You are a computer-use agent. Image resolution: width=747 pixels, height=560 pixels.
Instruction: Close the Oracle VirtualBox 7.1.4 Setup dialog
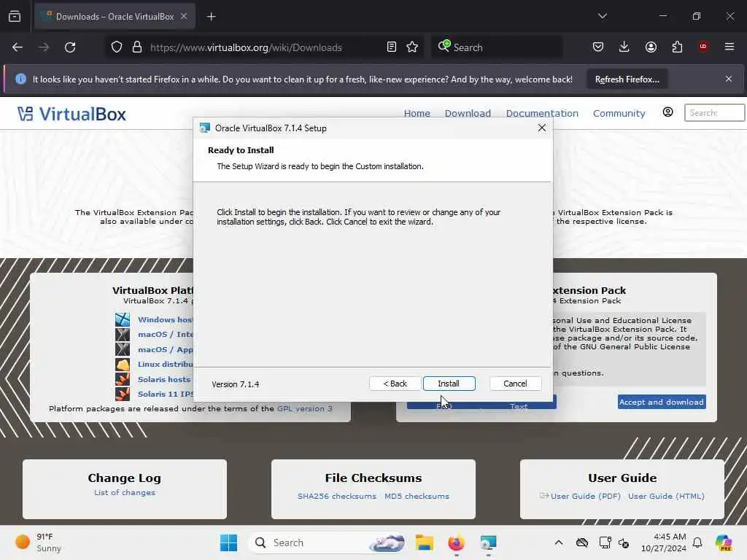542,128
